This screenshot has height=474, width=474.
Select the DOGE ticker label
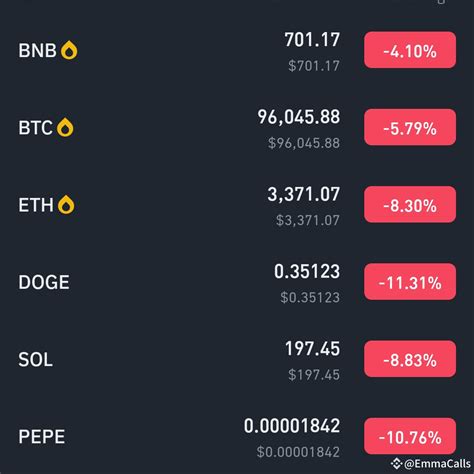tap(44, 282)
